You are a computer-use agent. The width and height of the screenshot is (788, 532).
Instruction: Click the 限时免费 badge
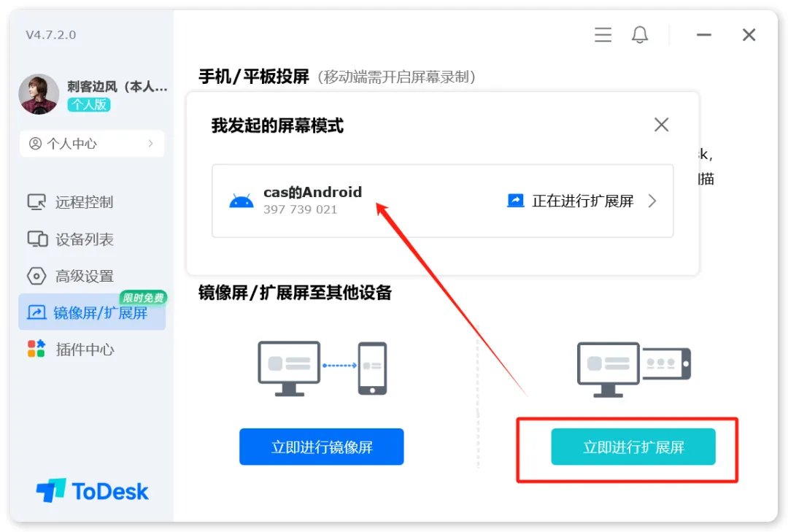click(x=143, y=298)
